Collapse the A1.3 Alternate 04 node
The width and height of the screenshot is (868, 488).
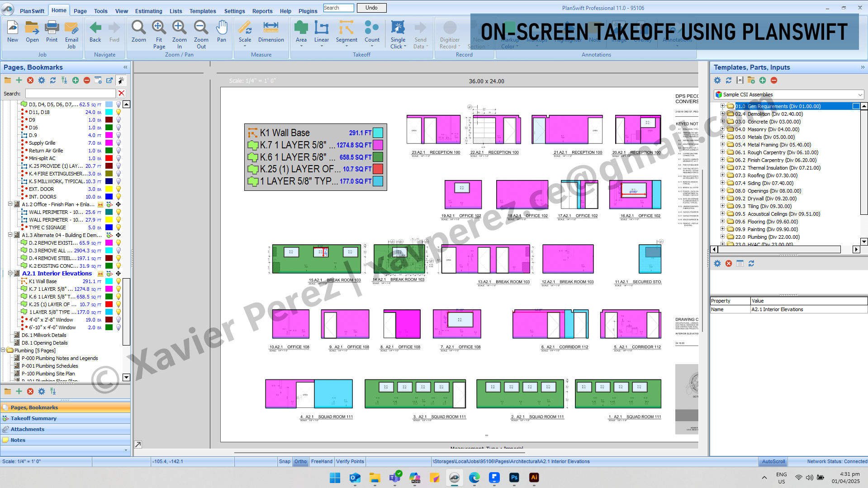coord(10,235)
